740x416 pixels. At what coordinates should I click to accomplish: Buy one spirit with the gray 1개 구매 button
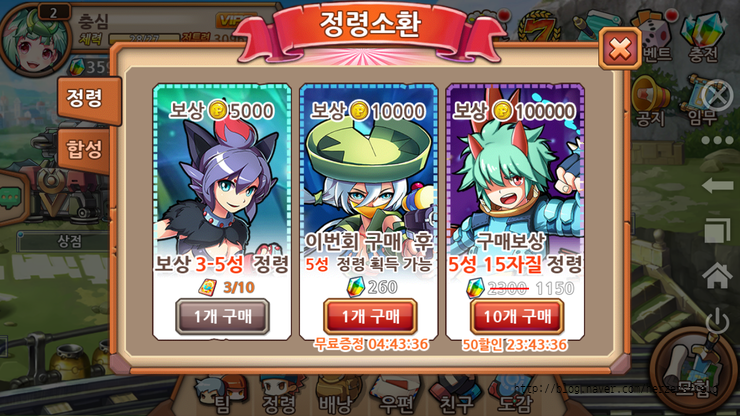click(222, 316)
